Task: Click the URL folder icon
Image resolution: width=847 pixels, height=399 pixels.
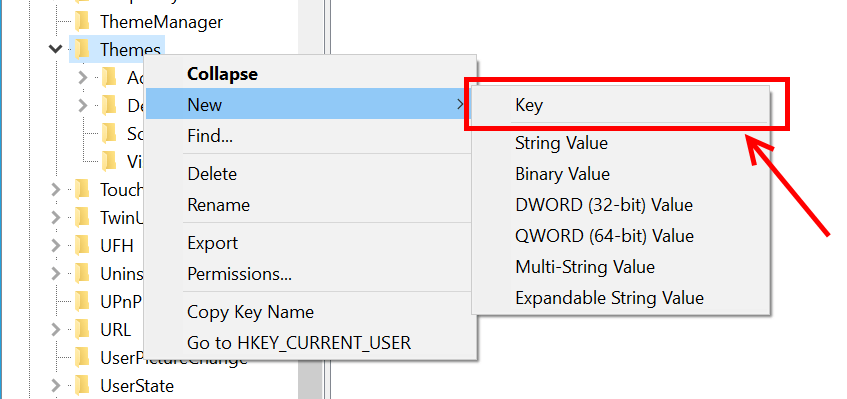Action: point(82,329)
